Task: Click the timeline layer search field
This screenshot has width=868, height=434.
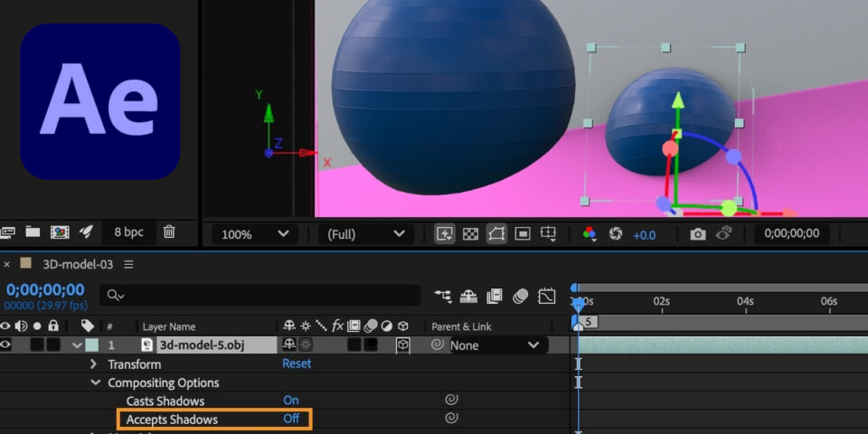Action: [262, 296]
